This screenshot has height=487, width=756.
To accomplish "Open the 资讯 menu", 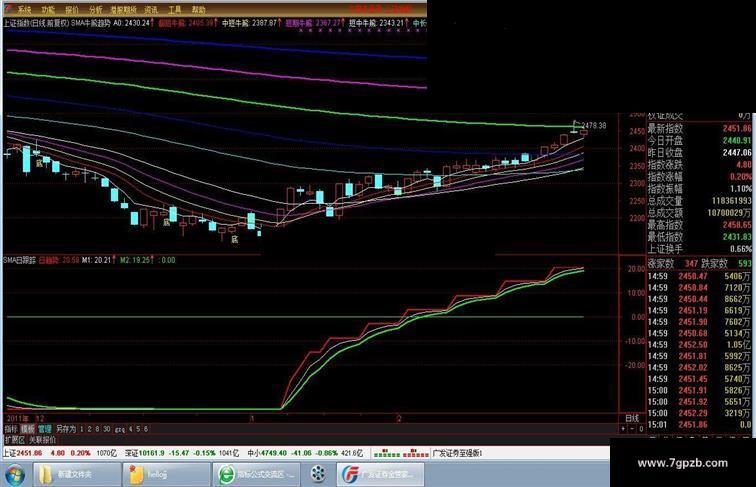I will [x=151, y=9].
